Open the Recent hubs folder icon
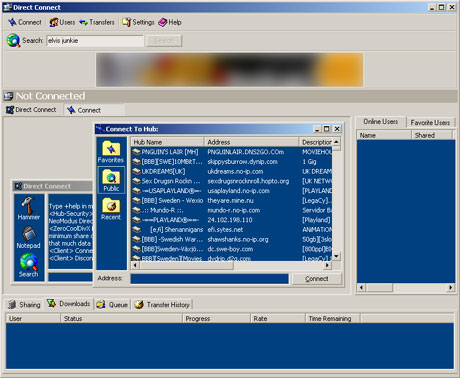 pyautogui.click(x=111, y=209)
